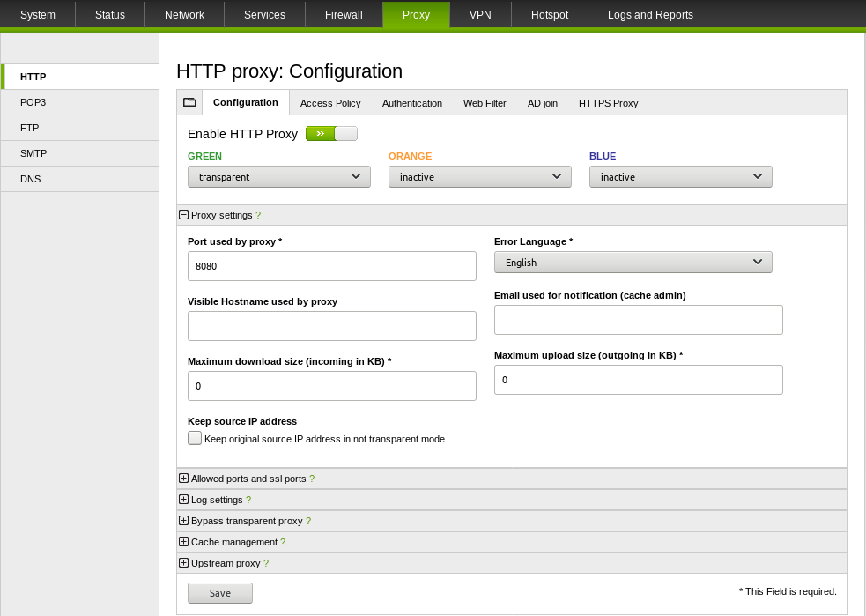The width and height of the screenshot is (866, 616).
Task: Click help icon beside Bypass transparent proxy
Action: [308, 521]
